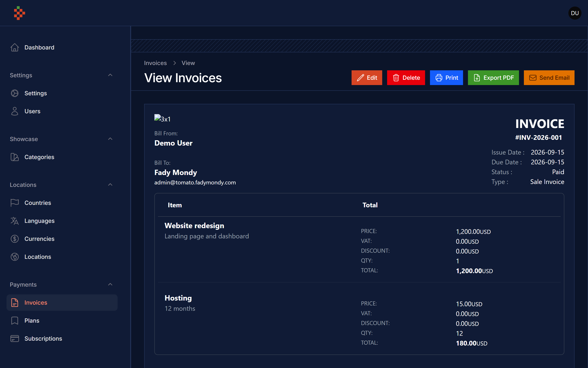The width and height of the screenshot is (588, 368).
Task: Click the Website redesign item title
Action: [194, 226]
